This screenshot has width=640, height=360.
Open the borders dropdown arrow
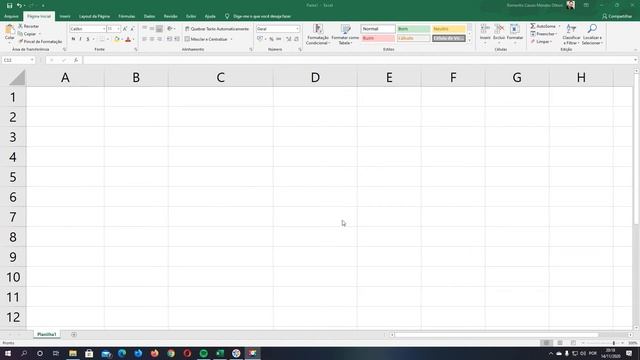[x=108, y=39]
